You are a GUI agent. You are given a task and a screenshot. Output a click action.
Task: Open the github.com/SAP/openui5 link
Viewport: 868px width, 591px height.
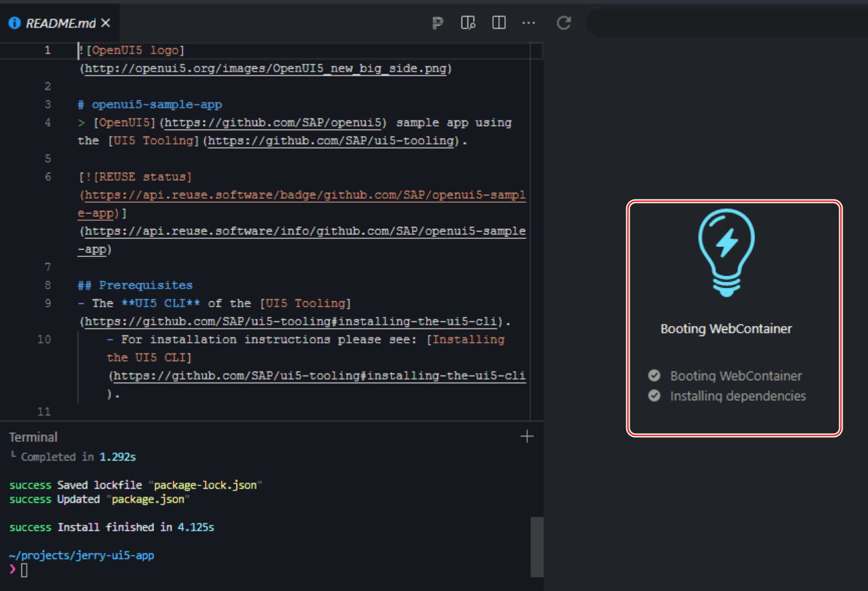pyautogui.click(x=273, y=122)
